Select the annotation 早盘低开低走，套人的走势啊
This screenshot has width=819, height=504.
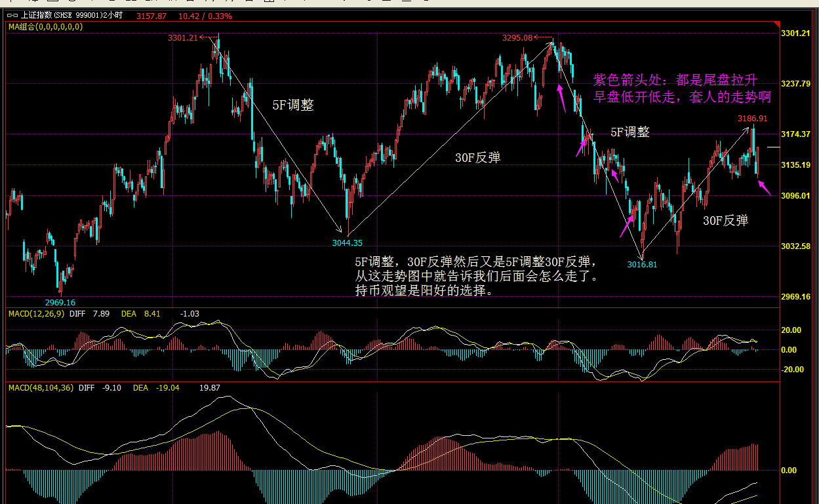click(682, 97)
